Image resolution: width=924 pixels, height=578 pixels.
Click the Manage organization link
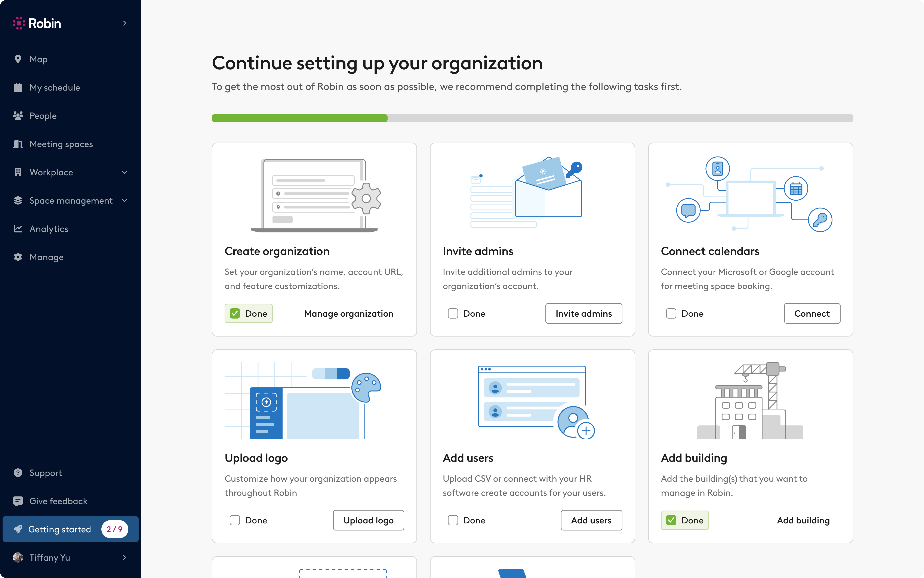(349, 313)
